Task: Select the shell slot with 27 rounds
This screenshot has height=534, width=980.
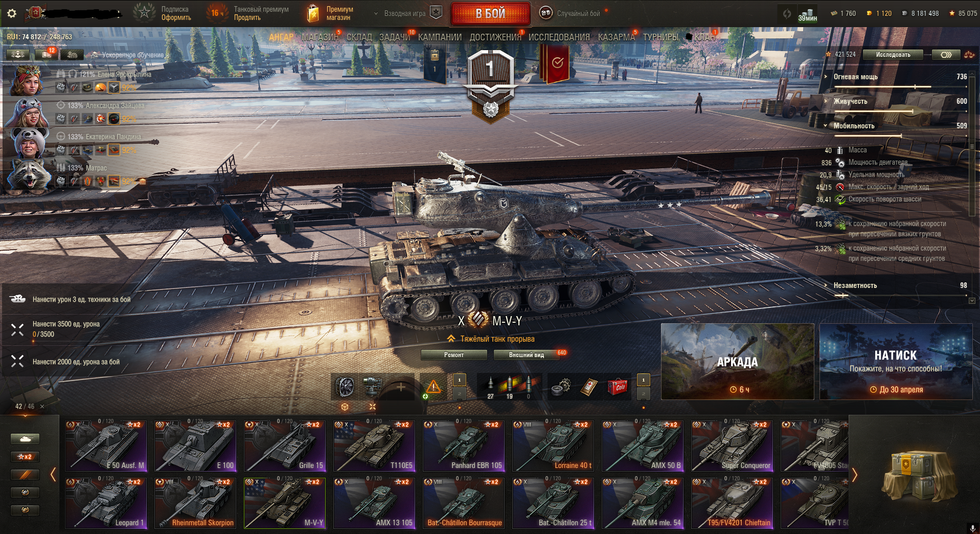Action: (x=490, y=387)
